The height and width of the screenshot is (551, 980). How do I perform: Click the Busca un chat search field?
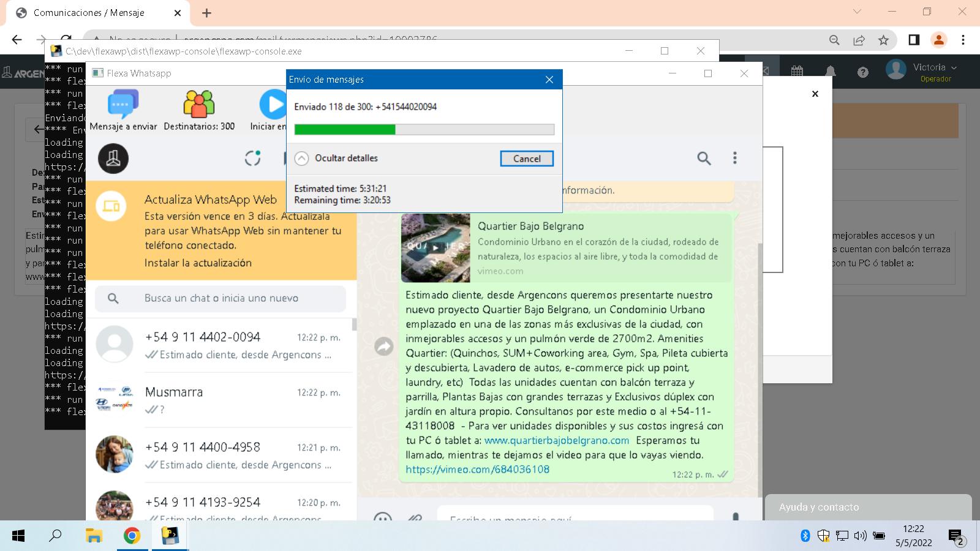point(221,298)
